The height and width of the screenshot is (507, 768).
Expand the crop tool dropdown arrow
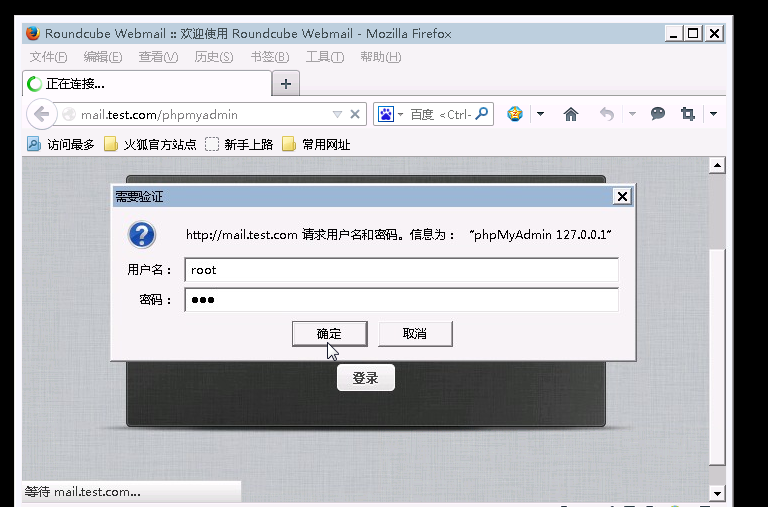tap(713, 114)
